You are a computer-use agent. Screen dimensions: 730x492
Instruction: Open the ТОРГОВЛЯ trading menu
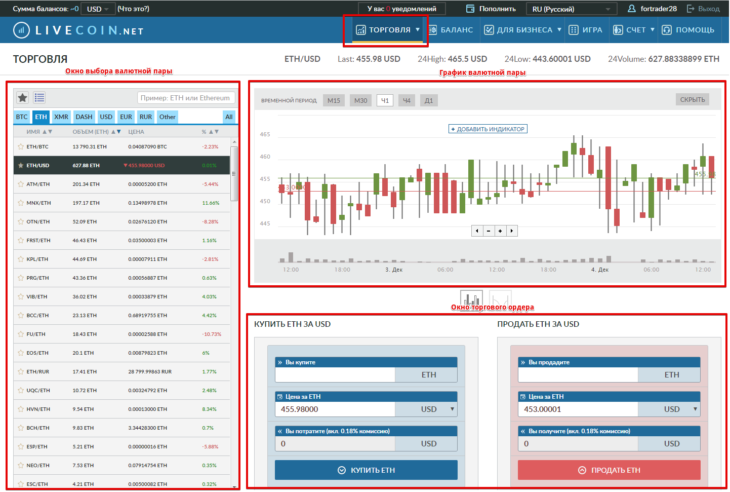(388, 30)
